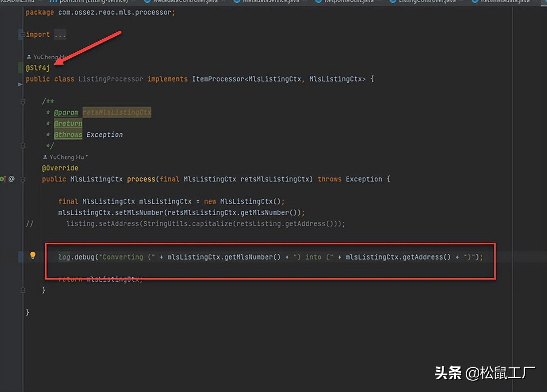Click the @ gutter icon beside process method
This screenshot has height=392, width=547.
[x=11, y=179]
